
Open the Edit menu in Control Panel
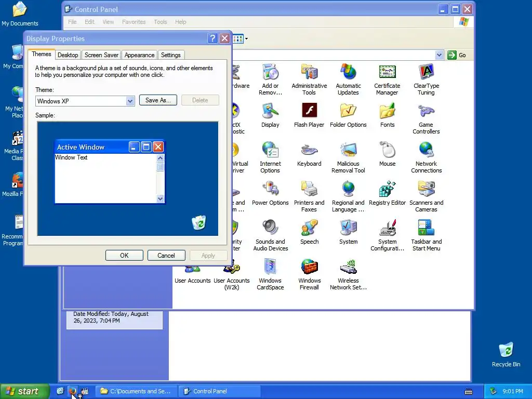[89, 22]
